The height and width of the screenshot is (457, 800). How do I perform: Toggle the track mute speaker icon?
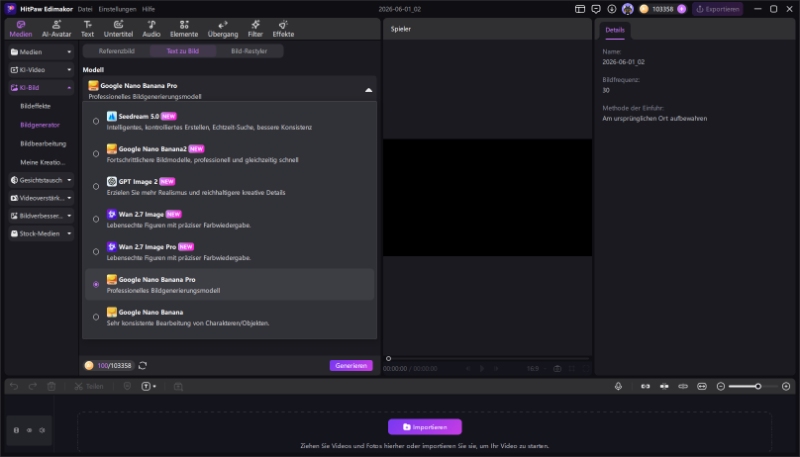(42, 430)
